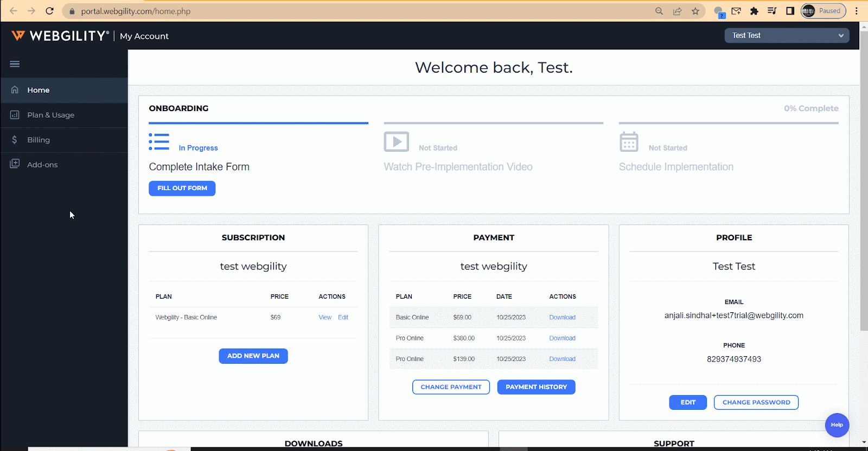Open Payment History
This screenshot has height=451, width=868.
536,387
